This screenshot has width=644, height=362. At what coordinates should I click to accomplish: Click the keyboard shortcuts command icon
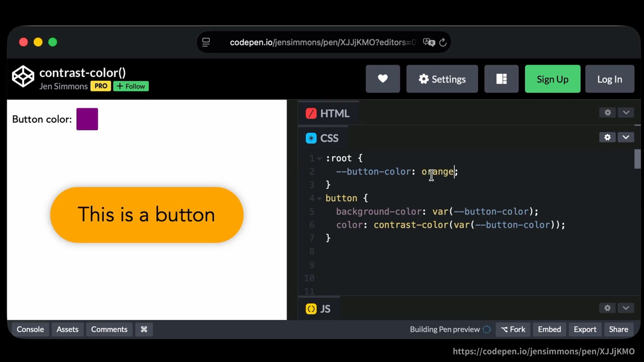tap(144, 329)
